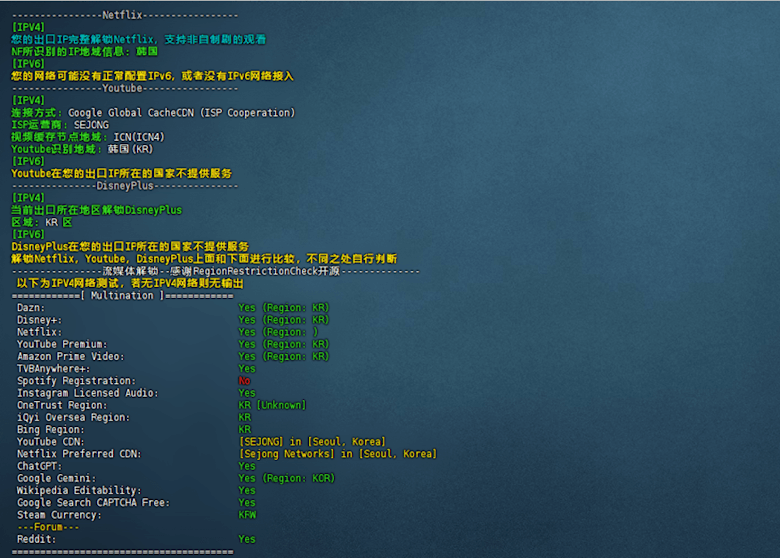The height and width of the screenshot is (558, 780).
Task: Select the Bing Region label
Action: click(x=48, y=430)
